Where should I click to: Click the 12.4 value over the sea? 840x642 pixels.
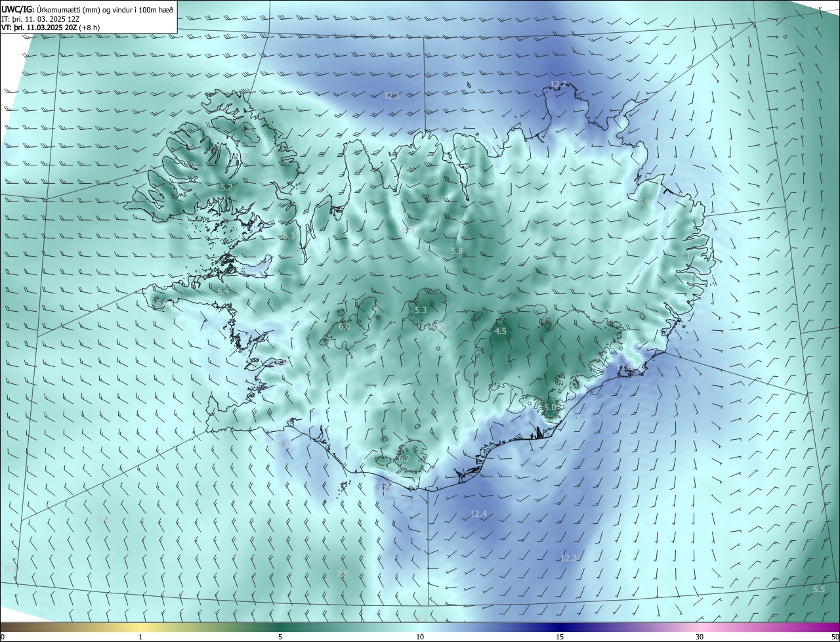(x=479, y=513)
